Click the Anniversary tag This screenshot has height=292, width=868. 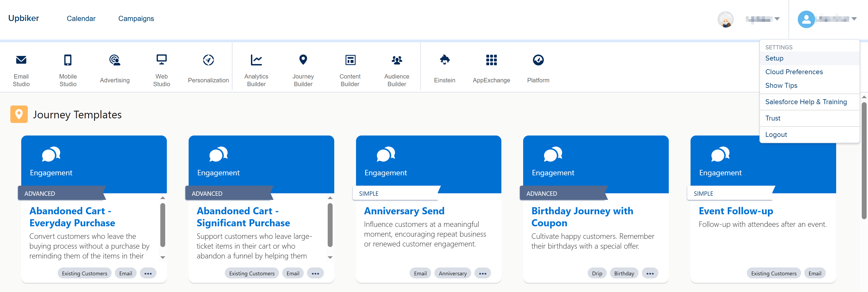[453, 273]
